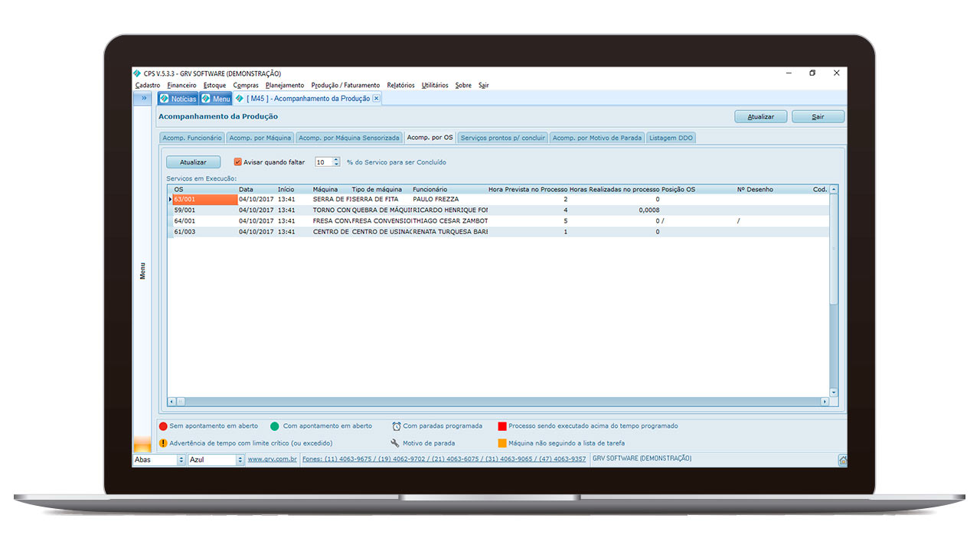Viewport: 980px width, 551px height.
Task: Switch to Acomp. Funcionário tab
Action: pos(192,138)
